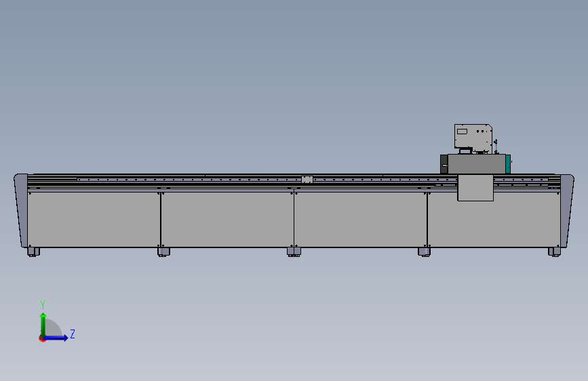This screenshot has width=588, height=381.
Task: Select the second front side panel from the left
Action: pos(227,220)
